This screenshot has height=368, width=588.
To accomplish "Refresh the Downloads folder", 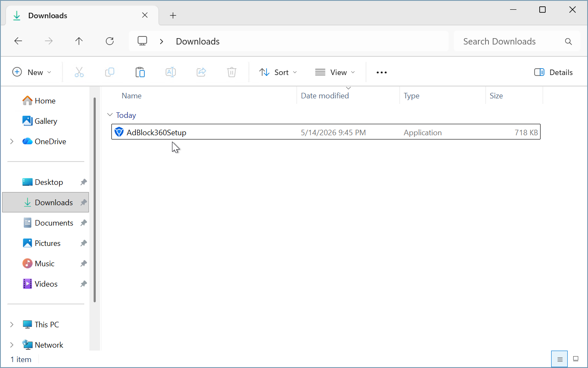I will [110, 41].
